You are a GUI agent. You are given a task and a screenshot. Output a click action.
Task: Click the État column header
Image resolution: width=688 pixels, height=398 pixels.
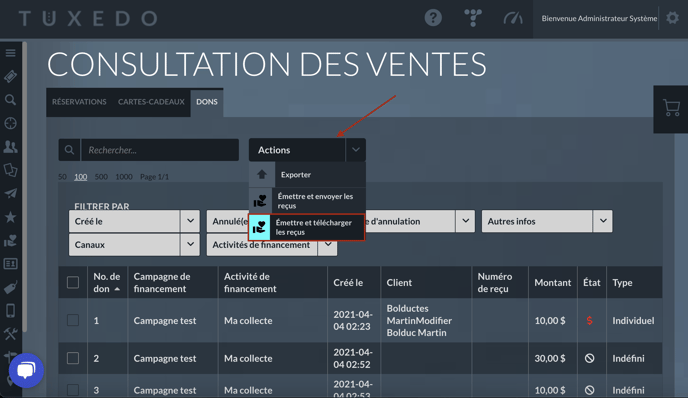pyautogui.click(x=591, y=283)
